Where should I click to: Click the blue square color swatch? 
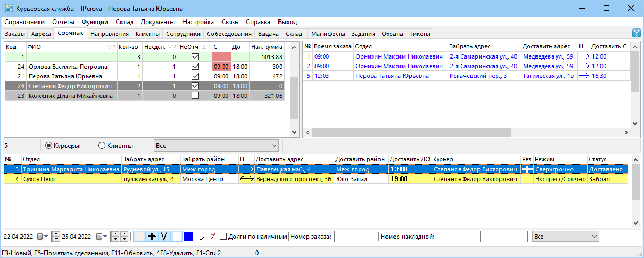189,236
